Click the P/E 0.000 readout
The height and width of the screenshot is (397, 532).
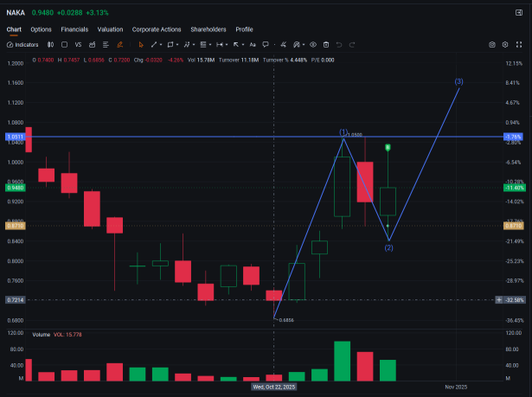coord(323,60)
